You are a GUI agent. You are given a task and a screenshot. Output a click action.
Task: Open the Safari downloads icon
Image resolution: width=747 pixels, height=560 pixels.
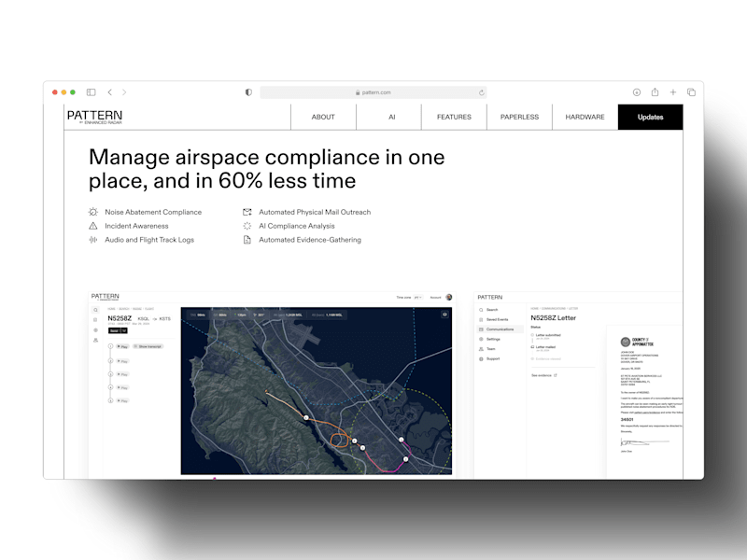(x=637, y=92)
